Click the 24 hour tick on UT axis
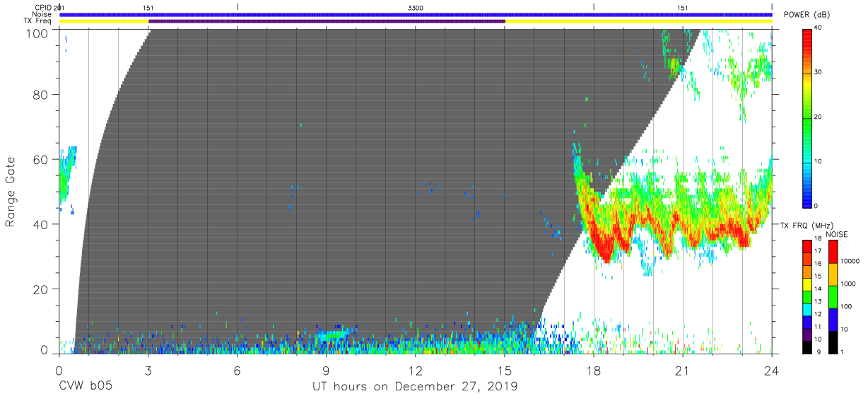Viewport: 868px width, 401px height. click(x=772, y=370)
